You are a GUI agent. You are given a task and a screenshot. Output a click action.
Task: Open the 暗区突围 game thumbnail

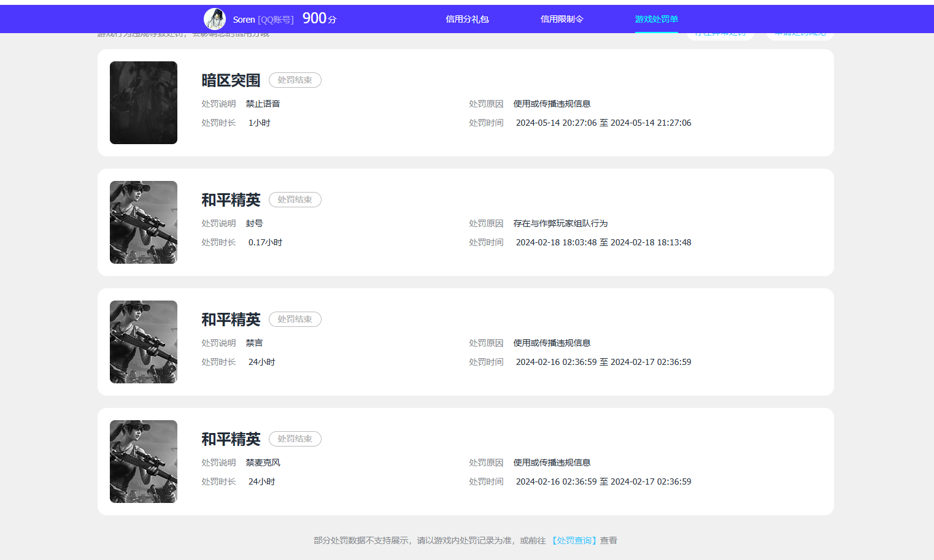pyautogui.click(x=144, y=102)
